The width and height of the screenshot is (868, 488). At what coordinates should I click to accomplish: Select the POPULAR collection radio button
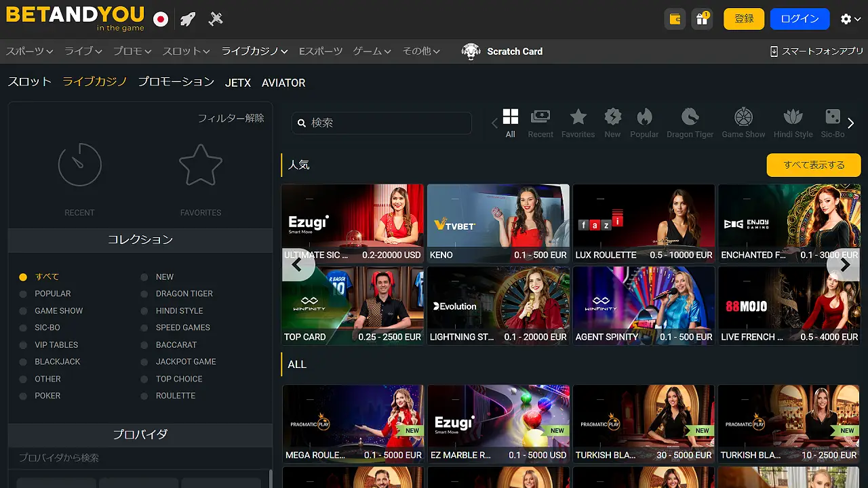coord(23,294)
